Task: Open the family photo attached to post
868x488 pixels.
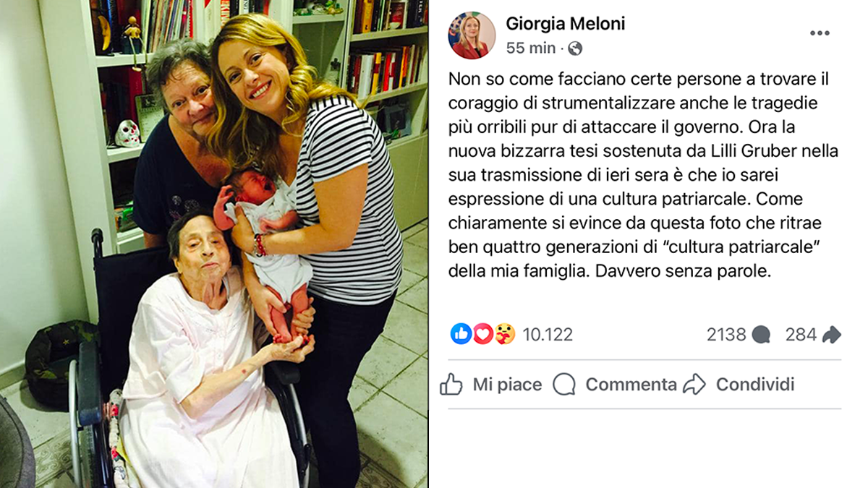Action: 214,244
